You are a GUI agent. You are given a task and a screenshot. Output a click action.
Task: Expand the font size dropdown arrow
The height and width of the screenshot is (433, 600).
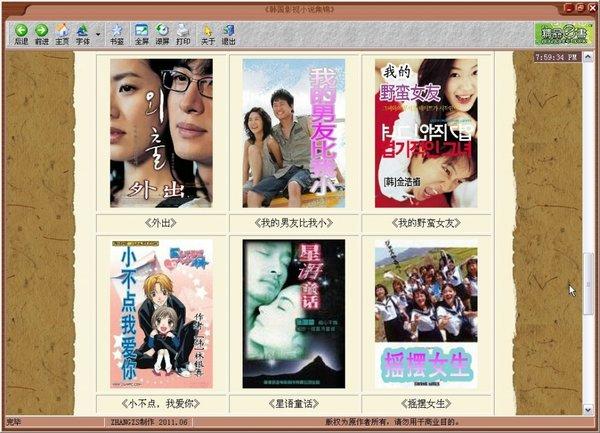(98, 34)
